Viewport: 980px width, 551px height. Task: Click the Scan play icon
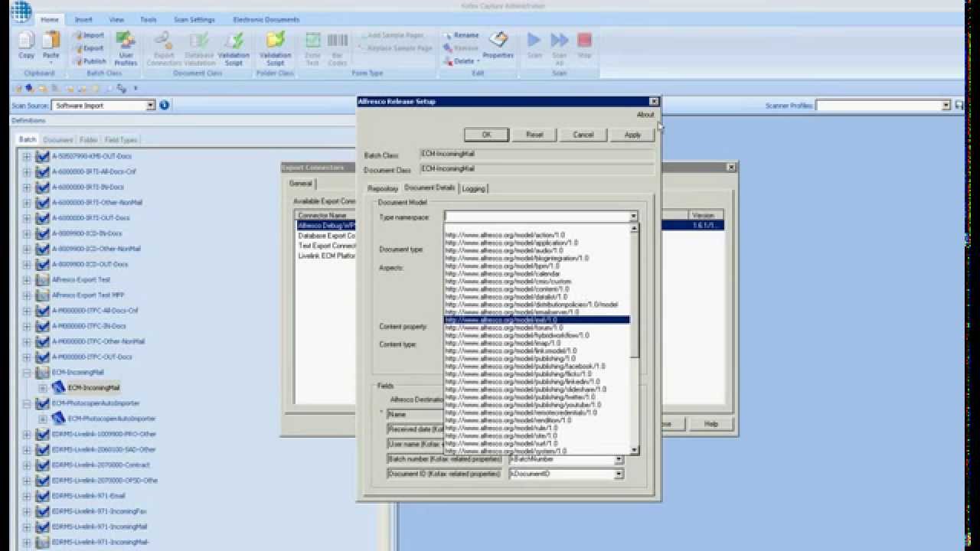[x=534, y=44]
